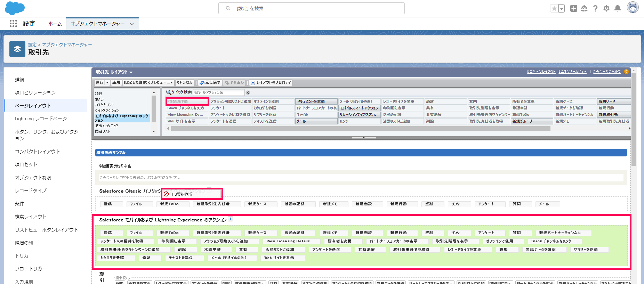Open 検索レイアウト in the sidebar

(x=31, y=217)
